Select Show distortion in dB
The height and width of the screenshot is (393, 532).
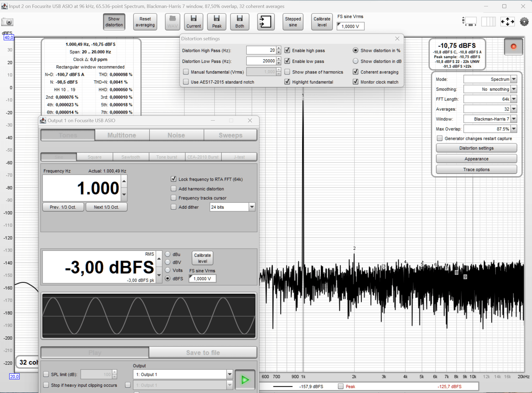coord(356,61)
